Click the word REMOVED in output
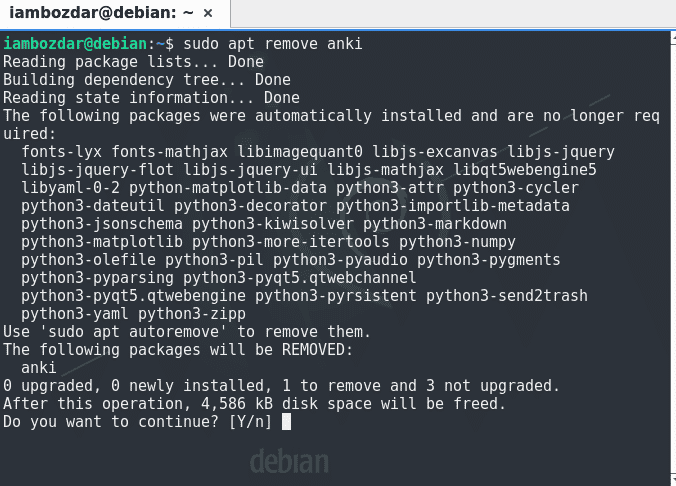This screenshot has height=486, width=676. (317, 350)
